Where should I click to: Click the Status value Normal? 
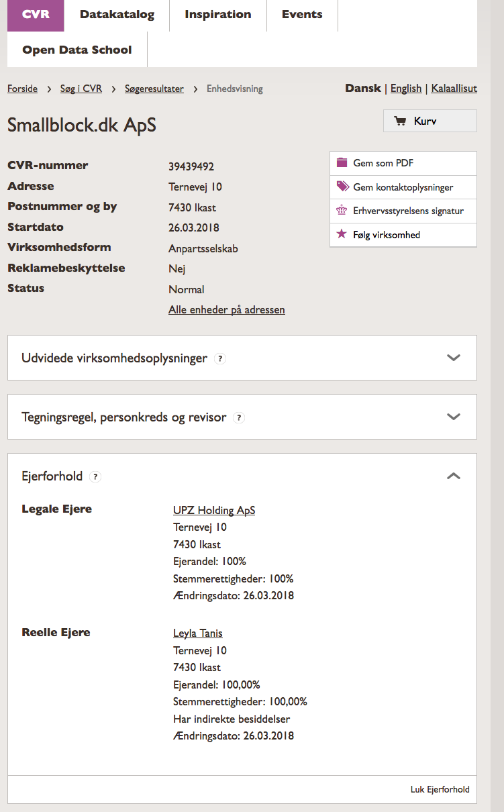[x=187, y=290]
